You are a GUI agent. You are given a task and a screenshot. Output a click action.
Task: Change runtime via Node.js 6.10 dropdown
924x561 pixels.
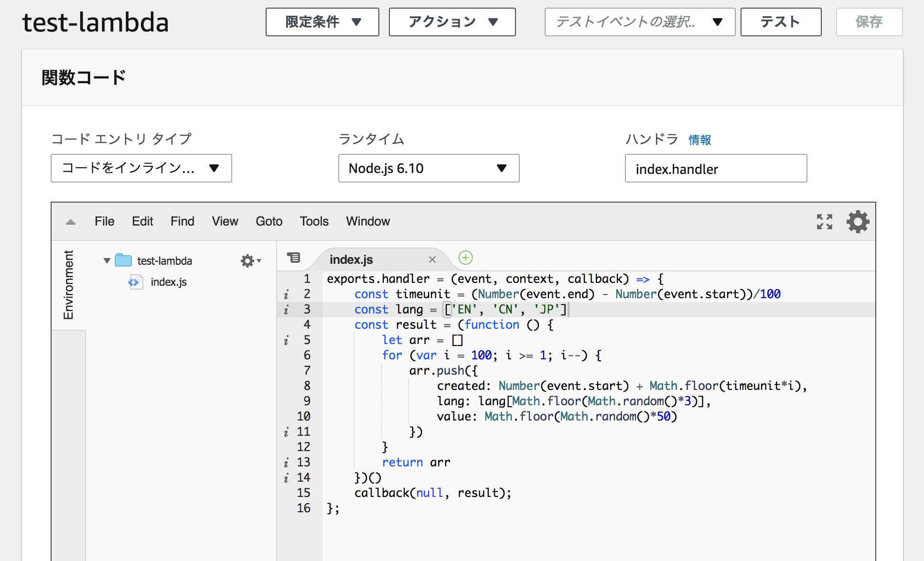coord(428,168)
